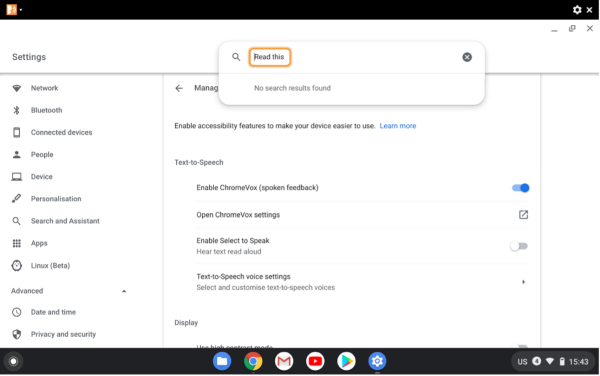Open Search and Assistant section
The width and height of the screenshot is (600, 376).
65,221
